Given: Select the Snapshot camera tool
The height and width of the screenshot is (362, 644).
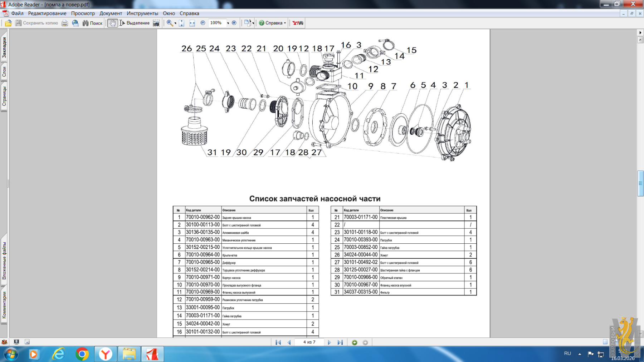Looking at the screenshot, I should click(156, 23).
